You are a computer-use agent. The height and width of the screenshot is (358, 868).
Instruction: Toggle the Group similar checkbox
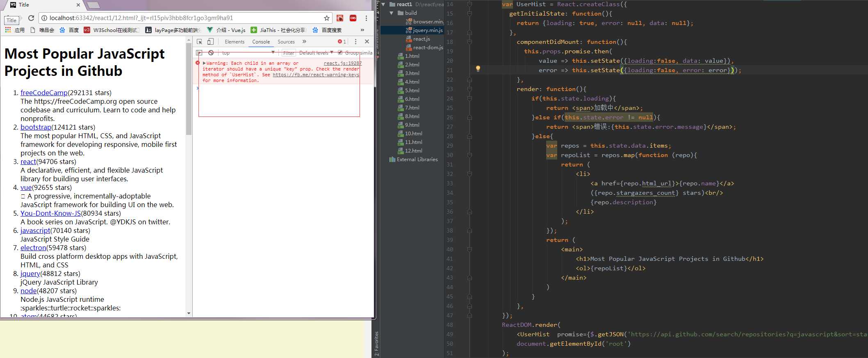(340, 52)
